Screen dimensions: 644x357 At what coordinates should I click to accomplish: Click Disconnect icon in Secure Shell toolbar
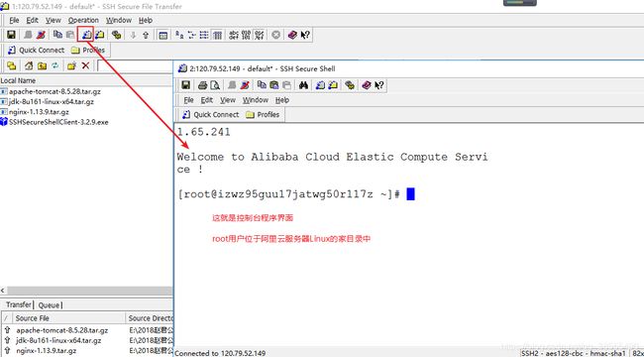(245, 85)
